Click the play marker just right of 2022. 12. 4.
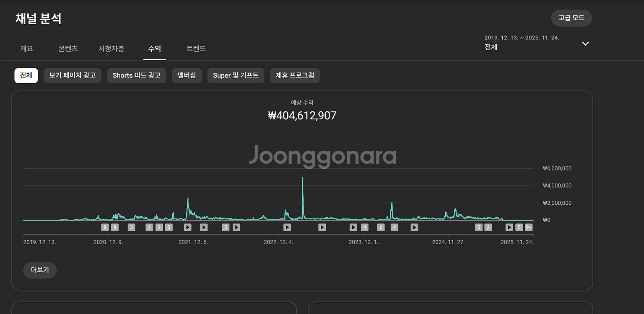Screen dimensions: 644x314 (287, 227)
